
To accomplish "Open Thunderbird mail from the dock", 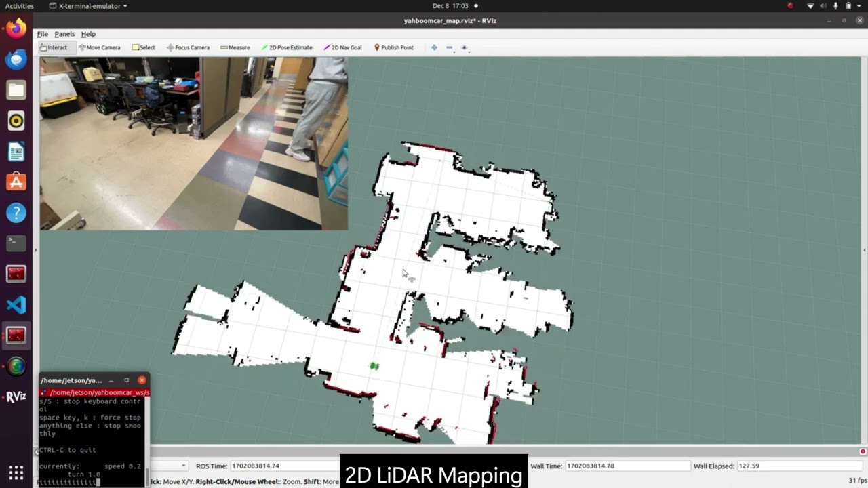I will [x=16, y=59].
